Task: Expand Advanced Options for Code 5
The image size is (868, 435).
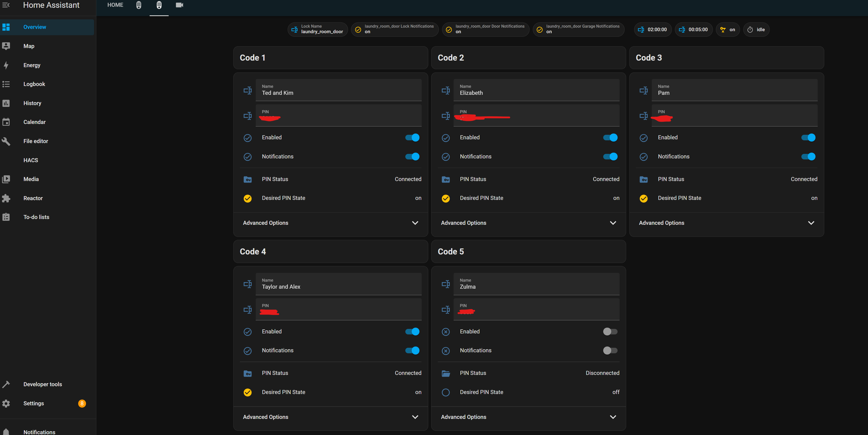Action: pyautogui.click(x=528, y=417)
